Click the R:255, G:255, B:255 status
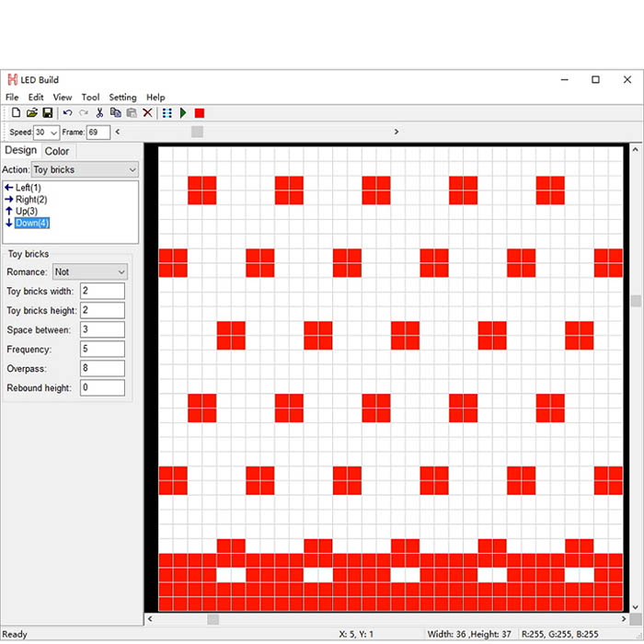This screenshot has height=644, width=644. tap(559, 634)
